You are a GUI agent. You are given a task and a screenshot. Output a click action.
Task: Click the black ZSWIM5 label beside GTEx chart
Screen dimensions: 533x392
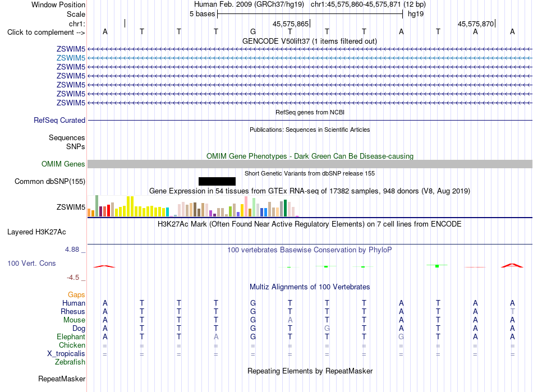(x=71, y=207)
